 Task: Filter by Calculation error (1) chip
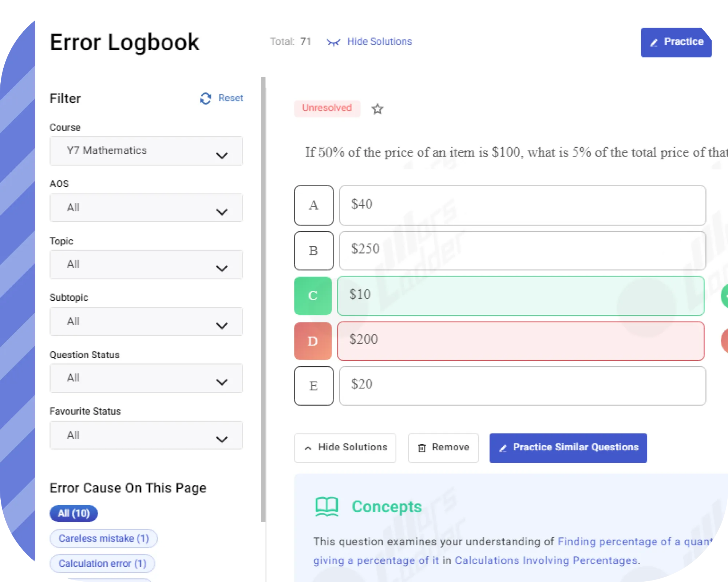(102, 563)
